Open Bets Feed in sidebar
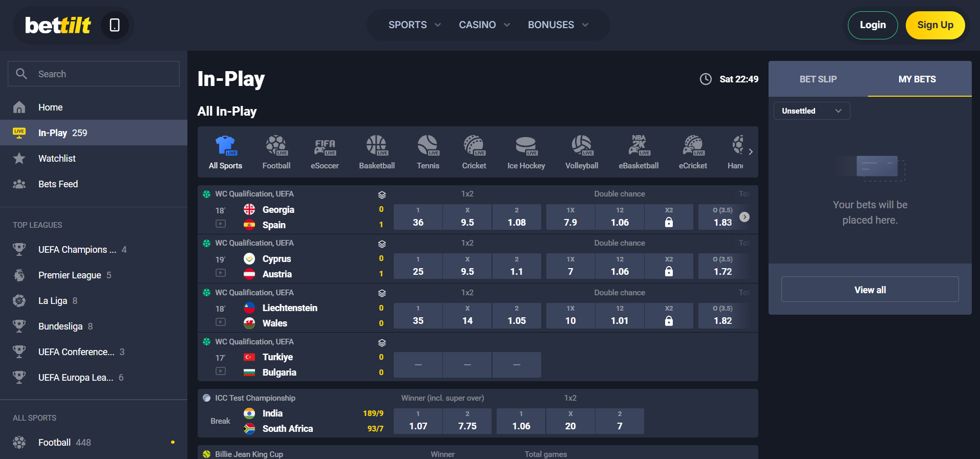Image resolution: width=980 pixels, height=459 pixels. (x=94, y=184)
